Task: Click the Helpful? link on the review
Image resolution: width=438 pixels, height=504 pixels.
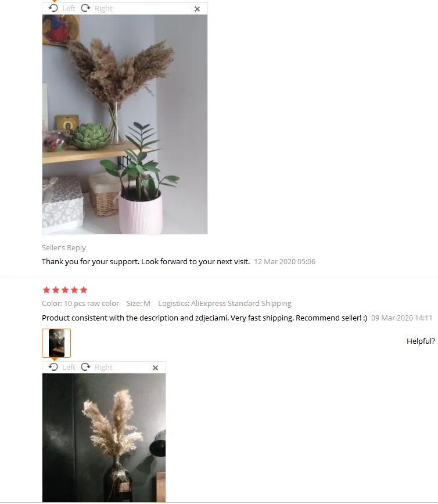Action: pyautogui.click(x=421, y=341)
